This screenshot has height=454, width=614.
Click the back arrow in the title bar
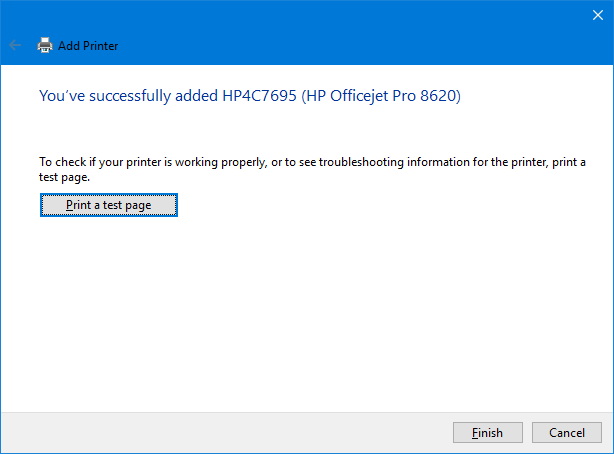[x=15, y=45]
